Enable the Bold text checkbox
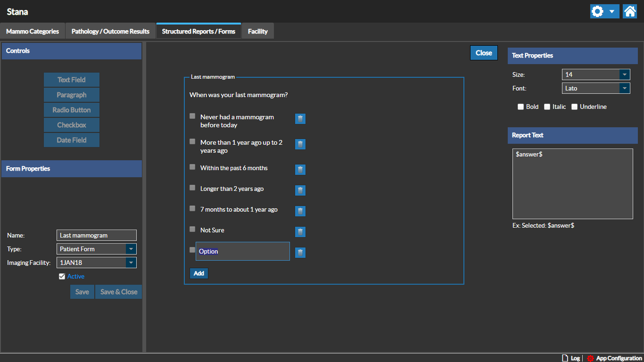This screenshot has height=362, width=644. (x=521, y=107)
